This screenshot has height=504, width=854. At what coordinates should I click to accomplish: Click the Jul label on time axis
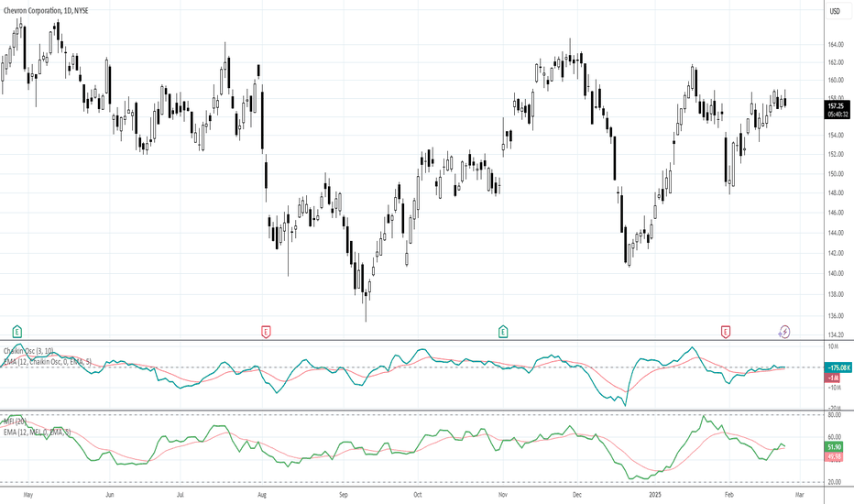pos(181,495)
